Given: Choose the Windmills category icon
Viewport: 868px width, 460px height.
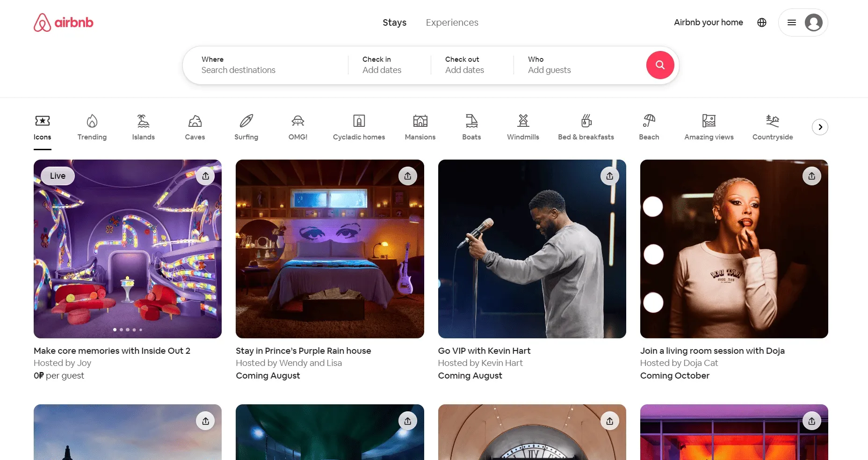Looking at the screenshot, I should click(523, 127).
